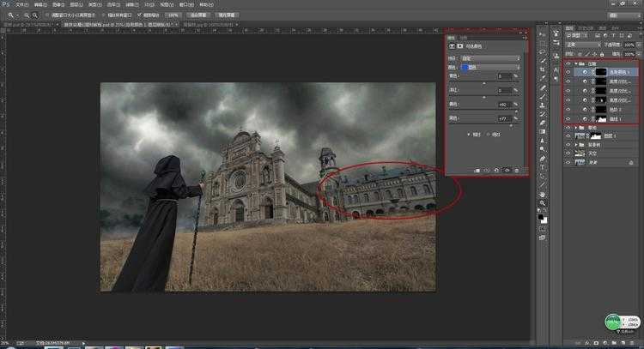Open the Colors dropdown in Properties
This screenshot has width=644, height=349.
click(x=490, y=66)
